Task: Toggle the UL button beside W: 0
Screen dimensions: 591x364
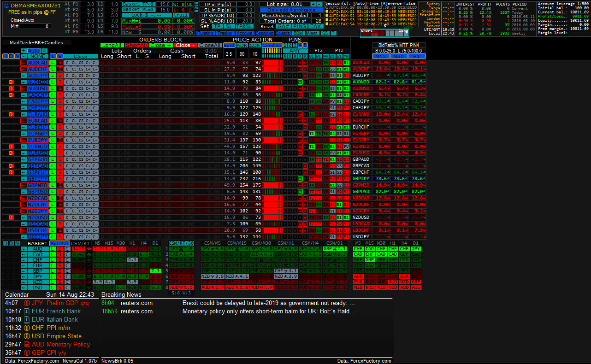Action: coord(190,4)
